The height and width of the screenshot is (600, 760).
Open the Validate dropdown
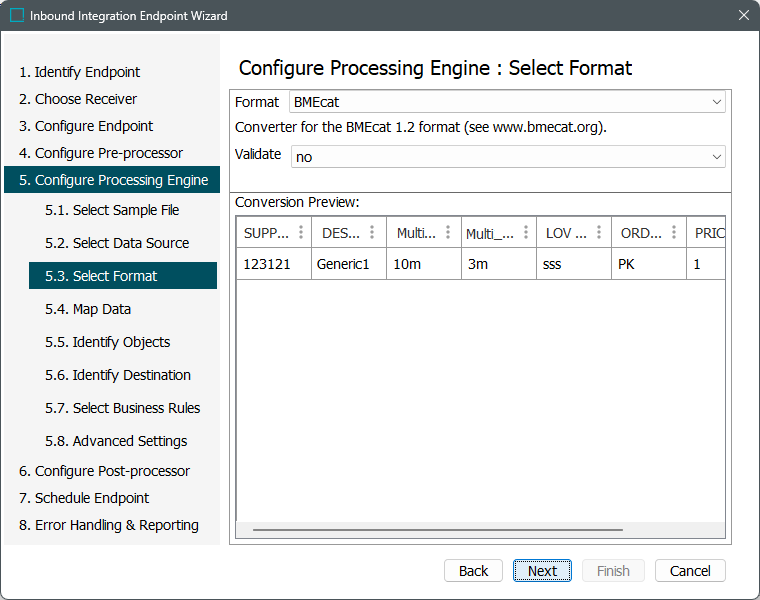click(x=716, y=157)
